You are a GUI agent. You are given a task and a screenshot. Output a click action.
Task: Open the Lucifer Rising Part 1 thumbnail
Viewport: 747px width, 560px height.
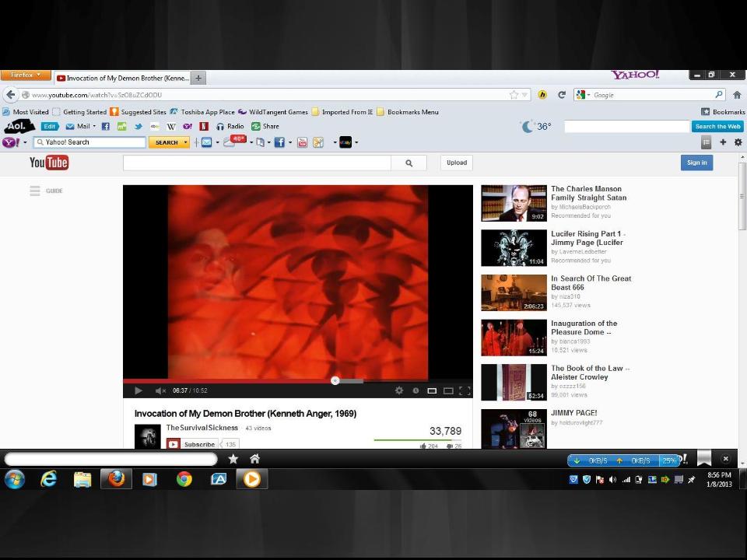click(514, 248)
